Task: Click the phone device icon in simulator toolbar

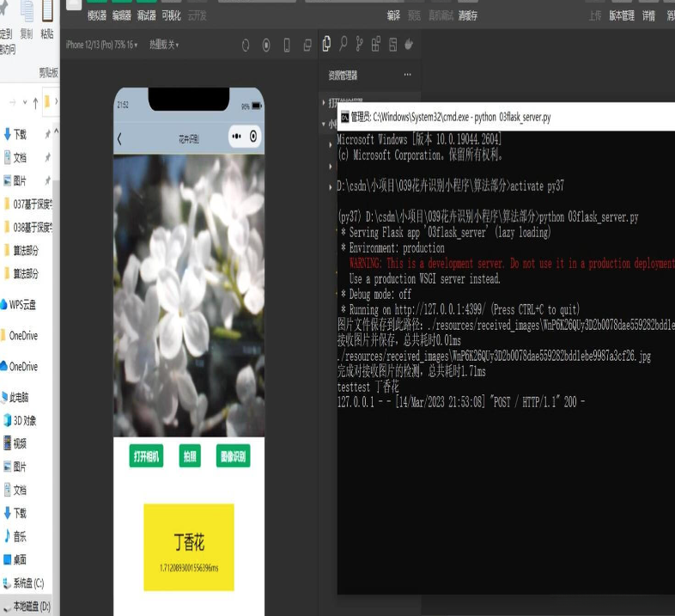Action: click(287, 45)
